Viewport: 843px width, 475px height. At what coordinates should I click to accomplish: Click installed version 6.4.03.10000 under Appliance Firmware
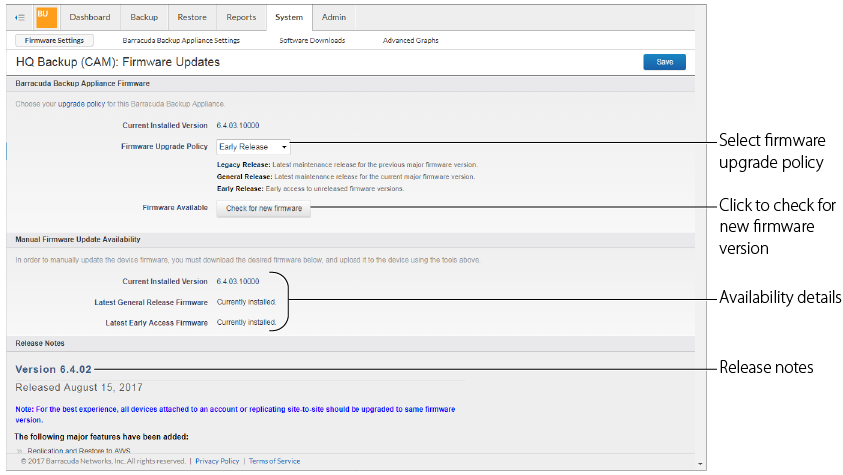238,125
